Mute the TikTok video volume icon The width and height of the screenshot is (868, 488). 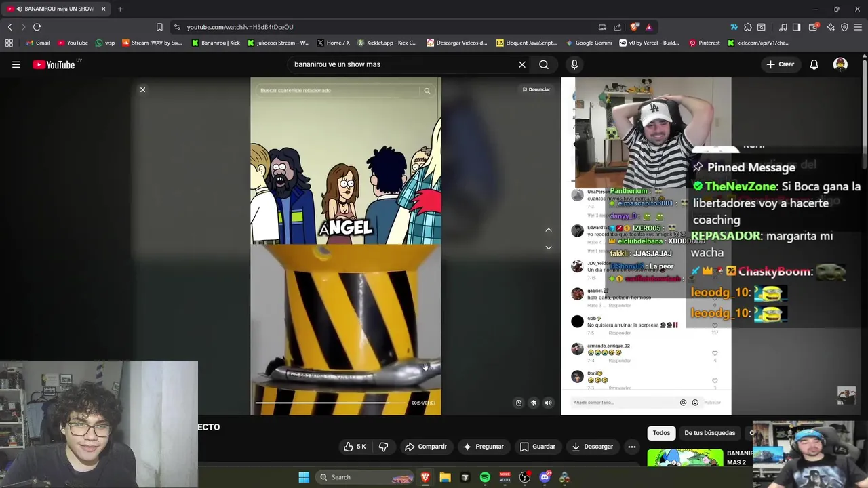pos(549,403)
